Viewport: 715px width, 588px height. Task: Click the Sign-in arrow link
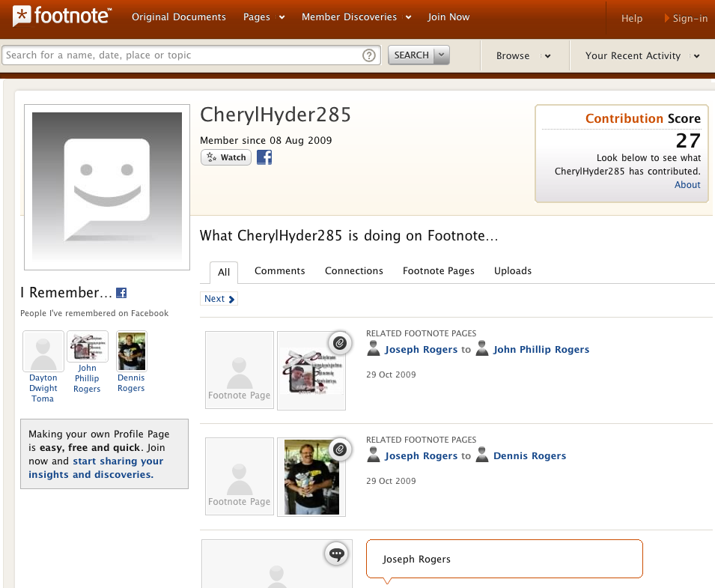(686, 18)
